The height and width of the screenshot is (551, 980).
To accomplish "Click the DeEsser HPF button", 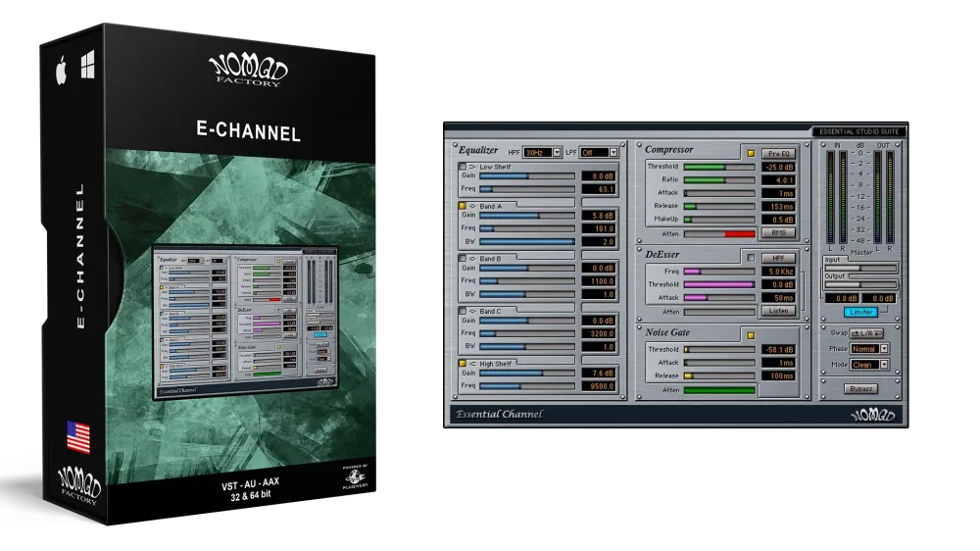I will (779, 258).
